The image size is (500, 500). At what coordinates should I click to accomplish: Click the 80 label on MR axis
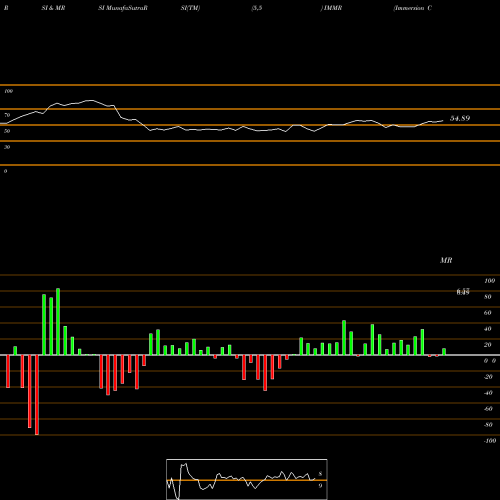488,297
